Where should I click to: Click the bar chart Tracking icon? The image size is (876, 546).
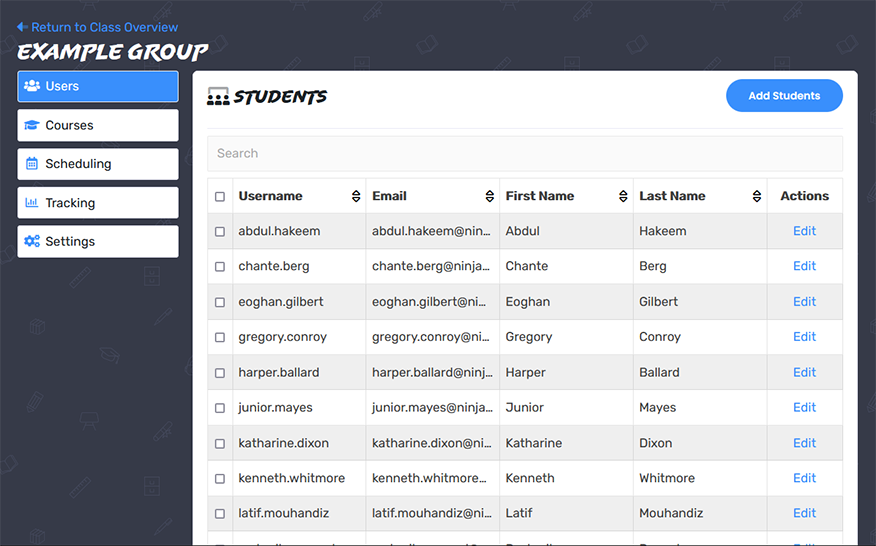pyautogui.click(x=32, y=203)
